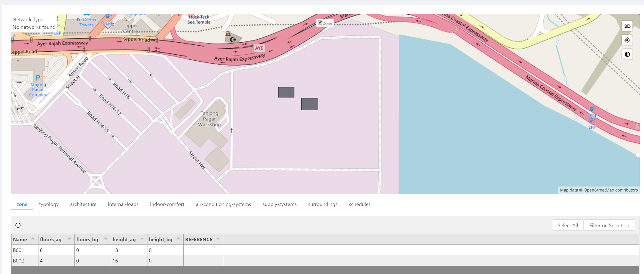The image size is (644, 274).
Task: Click the larger gray building polygon on the map
Action: coord(309,104)
